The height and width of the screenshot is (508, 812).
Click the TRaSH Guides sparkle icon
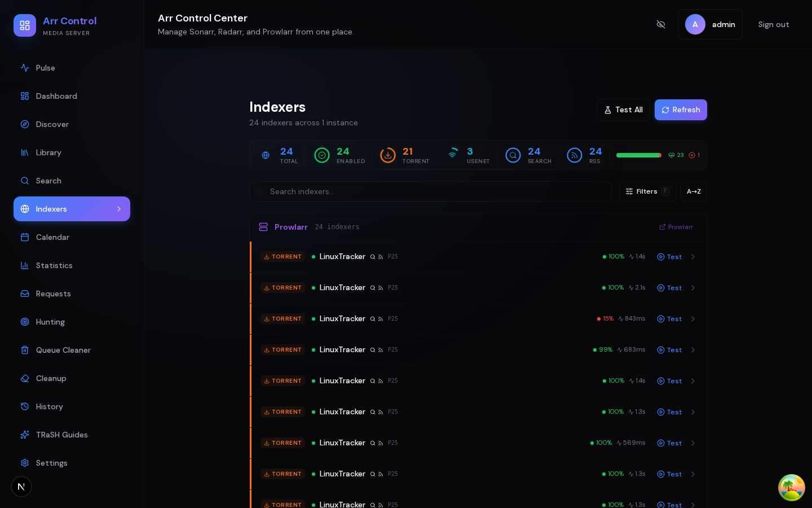click(25, 435)
